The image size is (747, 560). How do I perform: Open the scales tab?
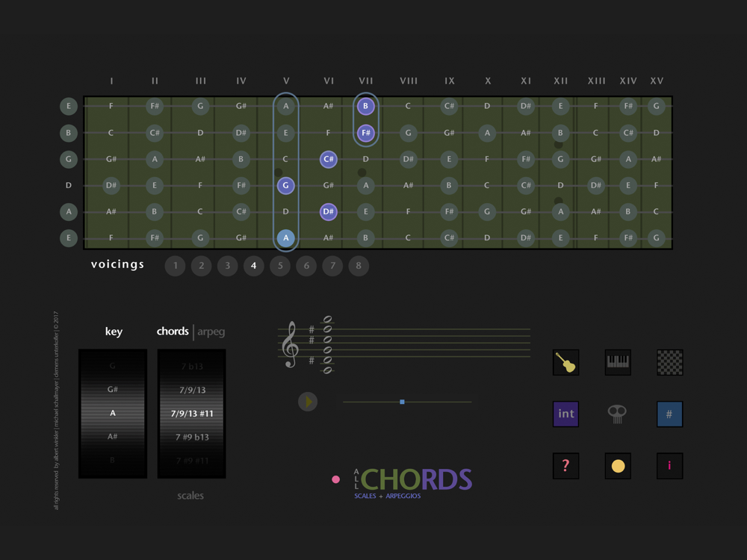[190, 495]
